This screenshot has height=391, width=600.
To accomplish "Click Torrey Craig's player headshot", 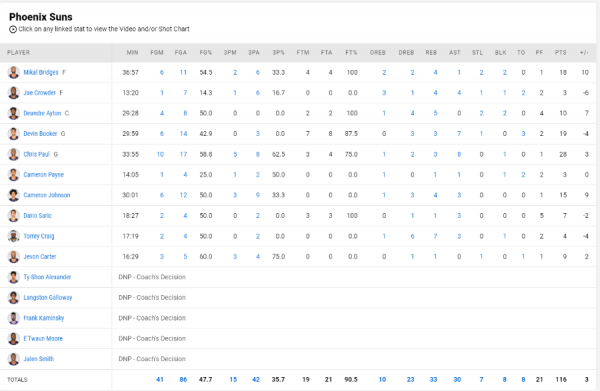I will [13, 236].
